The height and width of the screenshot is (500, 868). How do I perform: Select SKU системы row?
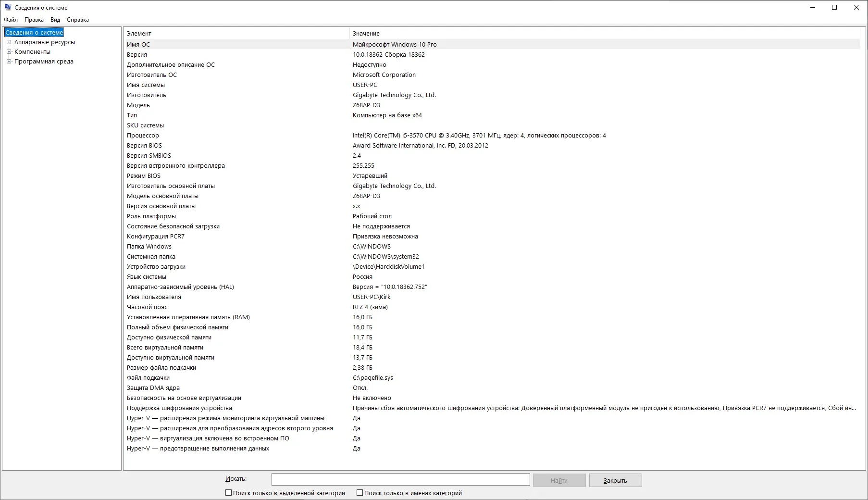492,125
